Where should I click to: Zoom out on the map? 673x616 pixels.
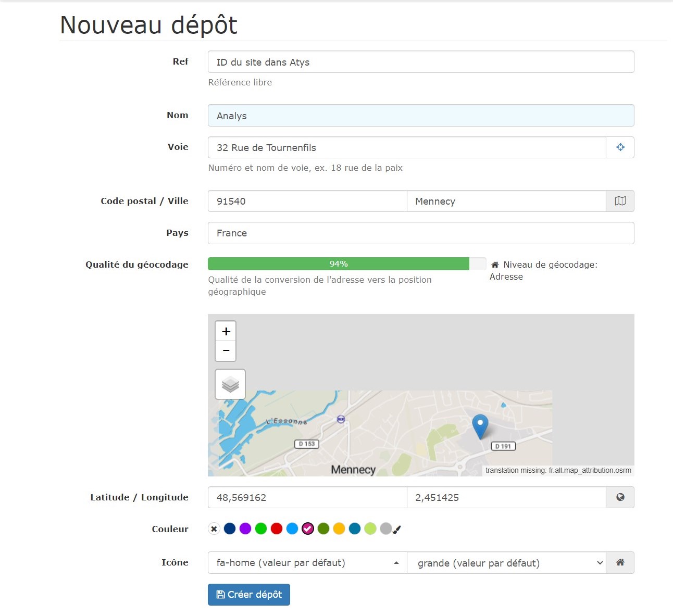pos(226,351)
